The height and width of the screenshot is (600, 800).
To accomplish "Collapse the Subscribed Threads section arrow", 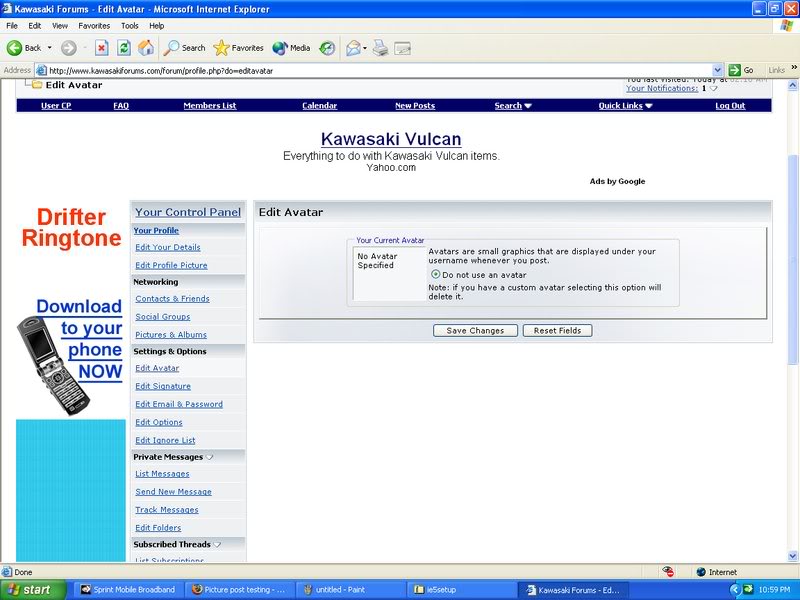I will (x=217, y=544).
